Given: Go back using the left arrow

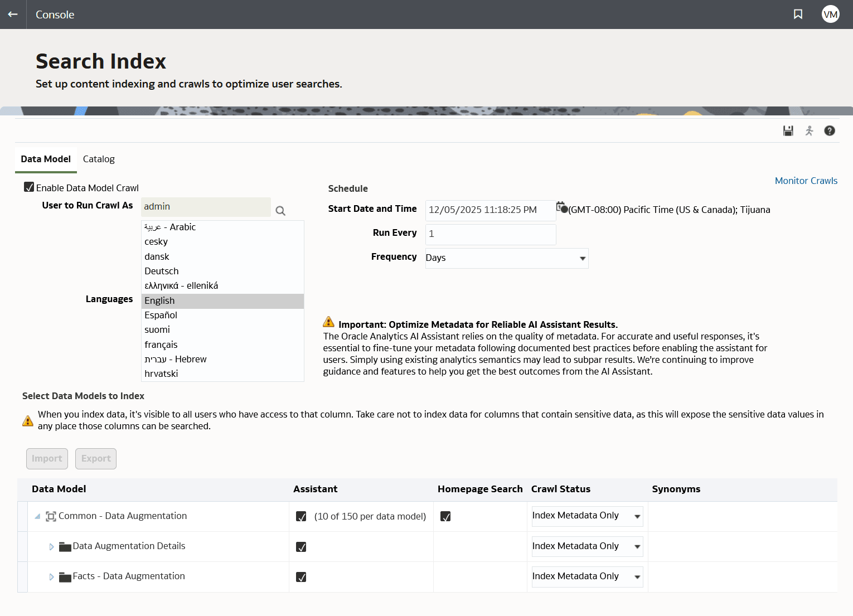Looking at the screenshot, I should point(13,14).
